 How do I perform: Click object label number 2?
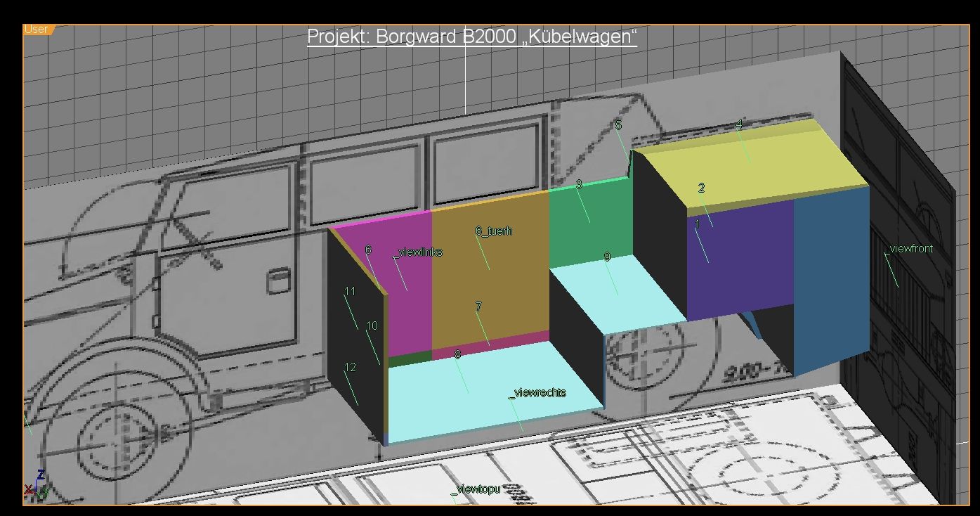[x=701, y=188]
